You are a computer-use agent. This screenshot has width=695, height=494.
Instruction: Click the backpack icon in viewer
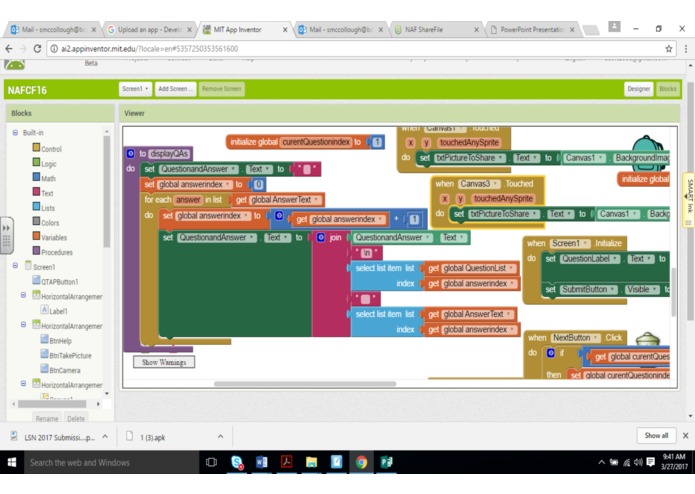click(648, 153)
